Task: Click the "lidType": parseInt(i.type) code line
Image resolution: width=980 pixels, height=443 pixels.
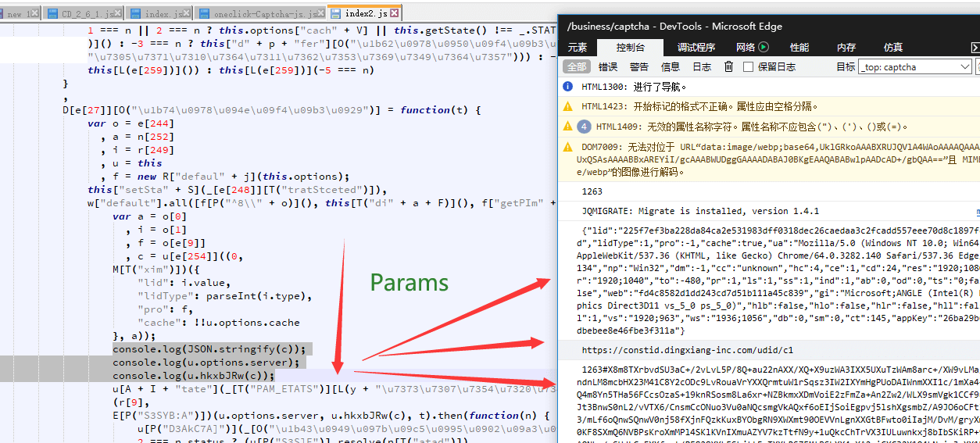Action: [x=225, y=295]
